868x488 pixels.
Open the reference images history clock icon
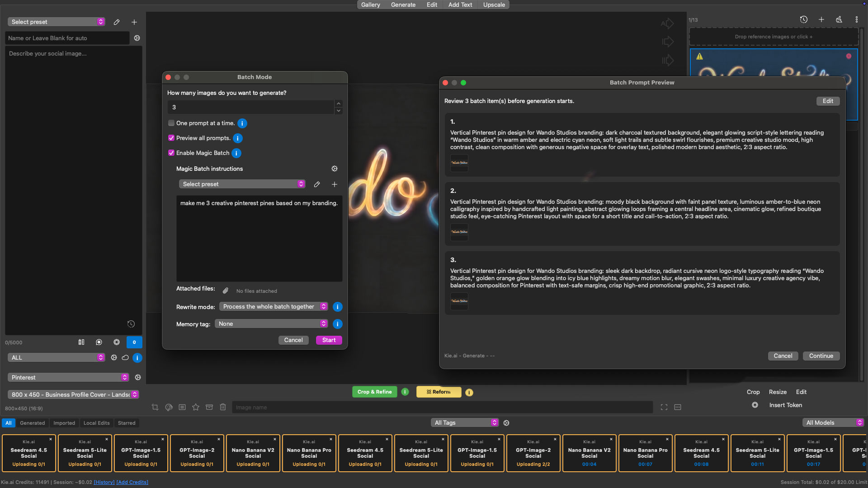tap(803, 19)
